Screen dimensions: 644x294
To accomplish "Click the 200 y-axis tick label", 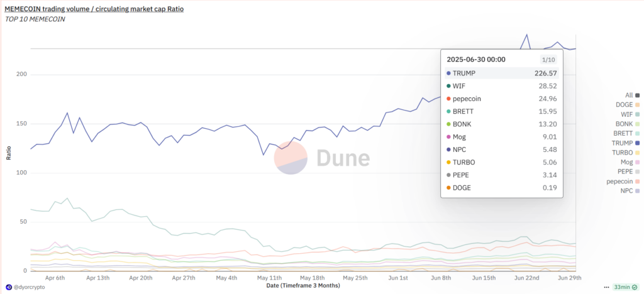I will pyautogui.click(x=22, y=75).
